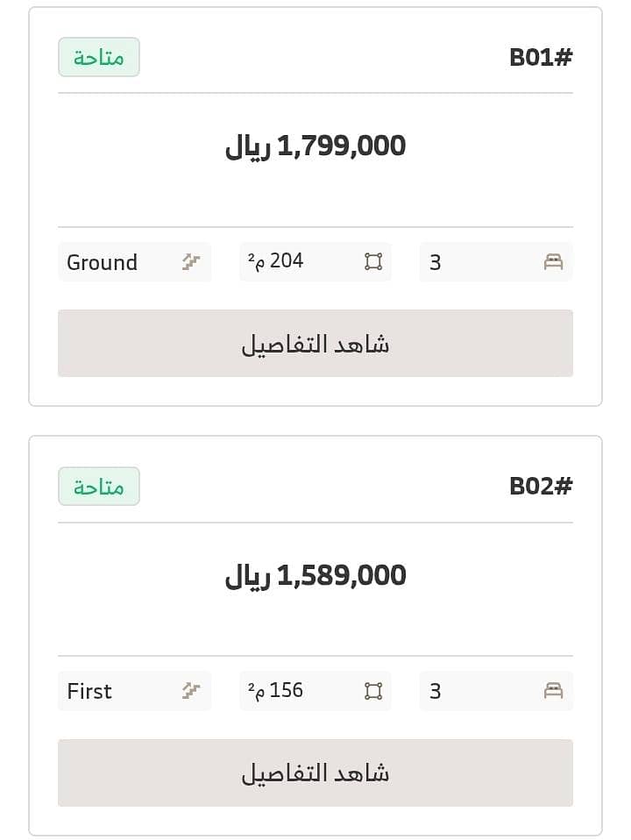This screenshot has height=840, width=631.
Task: Open details button for unit B02
Action: pos(315,772)
